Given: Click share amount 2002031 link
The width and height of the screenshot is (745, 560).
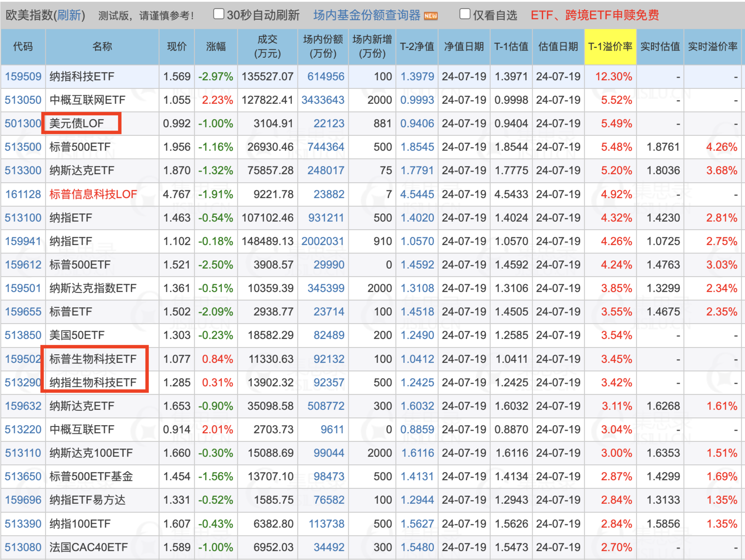Looking at the screenshot, I should [323, 242].
